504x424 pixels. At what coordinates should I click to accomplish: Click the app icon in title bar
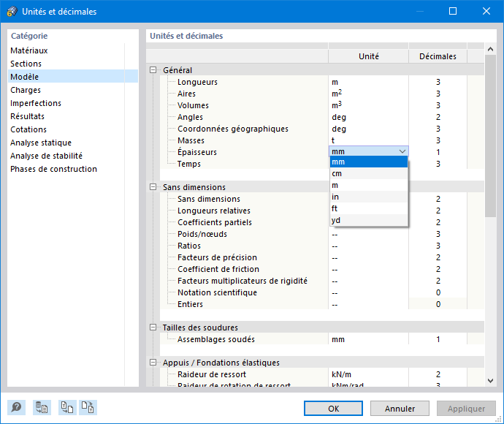(11, 12)
